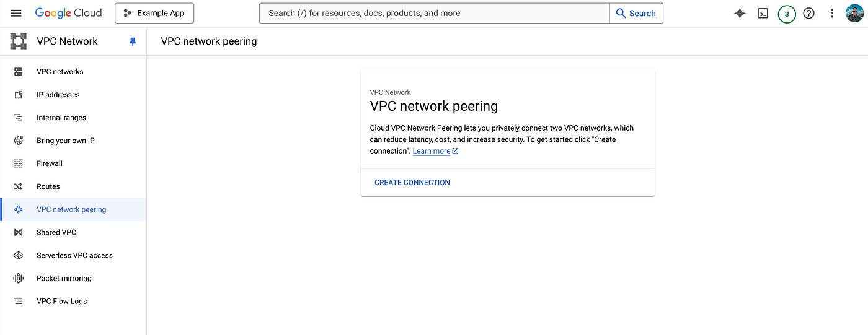
Task: Open the Example App project picker
Action: tap(154, 13)
